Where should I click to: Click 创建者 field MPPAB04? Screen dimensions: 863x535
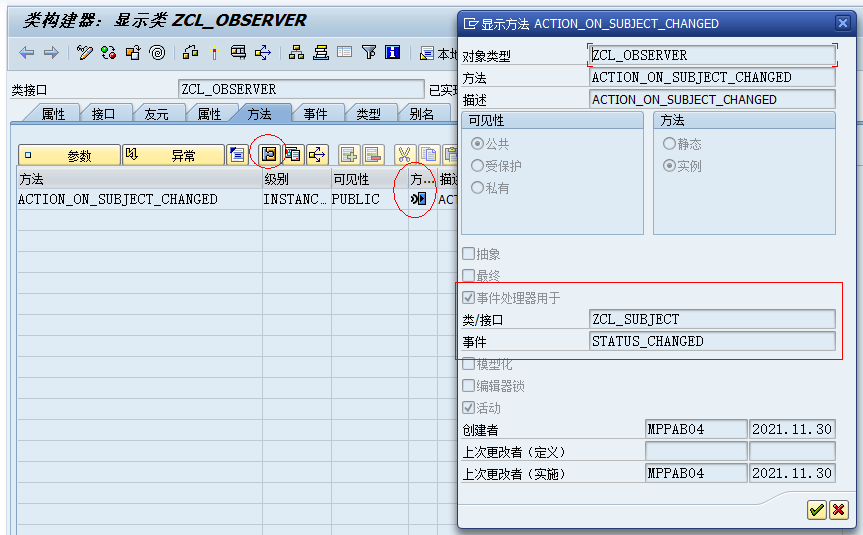[x=696, y=429]
